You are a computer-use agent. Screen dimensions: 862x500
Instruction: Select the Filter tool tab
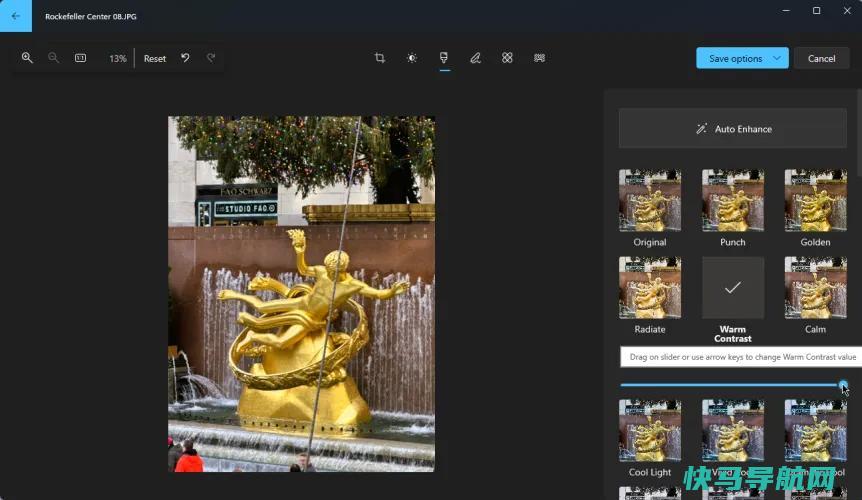click(444, 58)
